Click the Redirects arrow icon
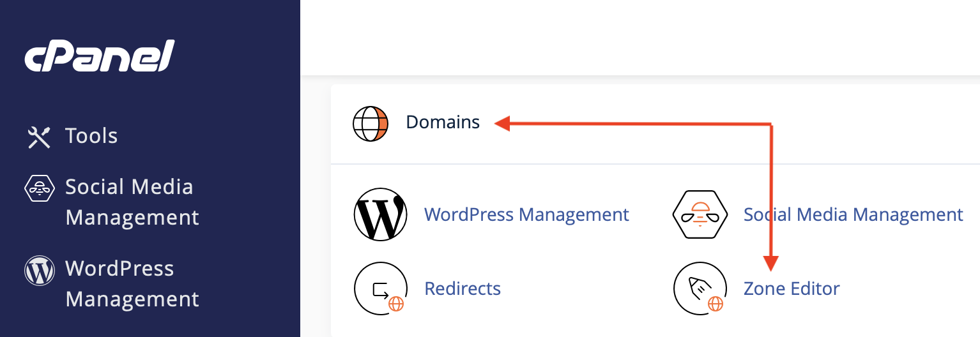The image size is (980, 337). pyautogui.click(x=381, y=288)
